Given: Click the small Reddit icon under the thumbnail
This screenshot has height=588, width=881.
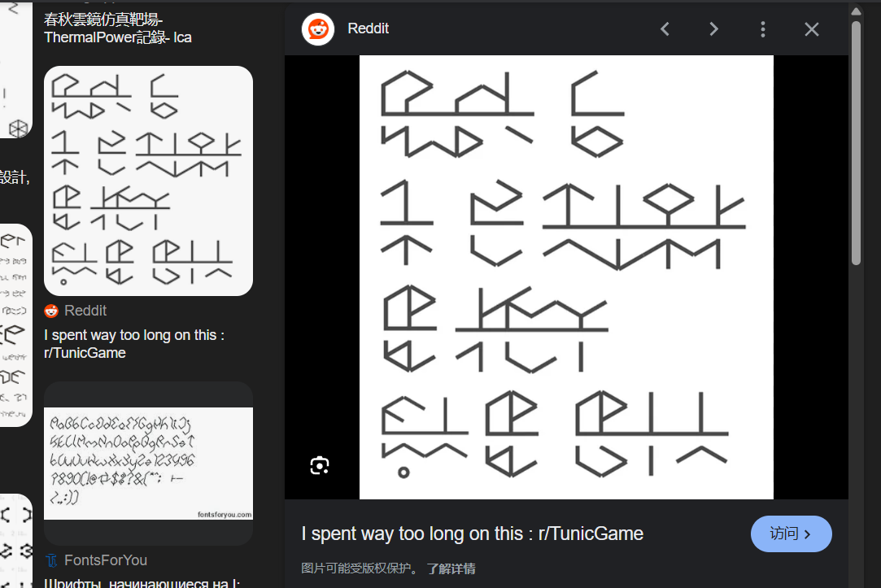Looking at the screenshot, I should pos(51,311).
